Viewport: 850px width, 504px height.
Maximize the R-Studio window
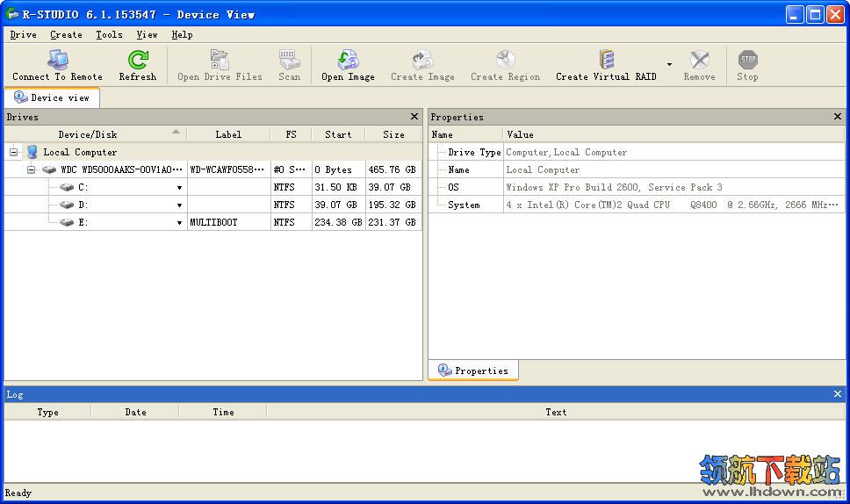pos(815,14)
